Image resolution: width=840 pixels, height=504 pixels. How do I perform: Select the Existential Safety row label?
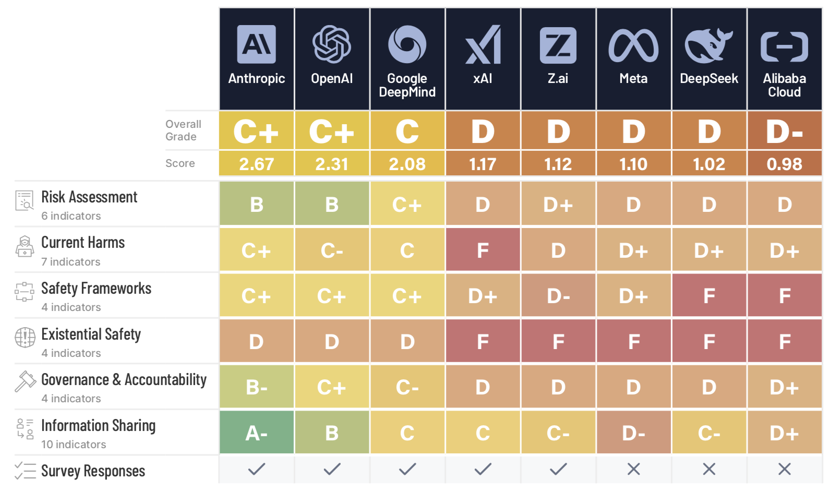point(91,334)
